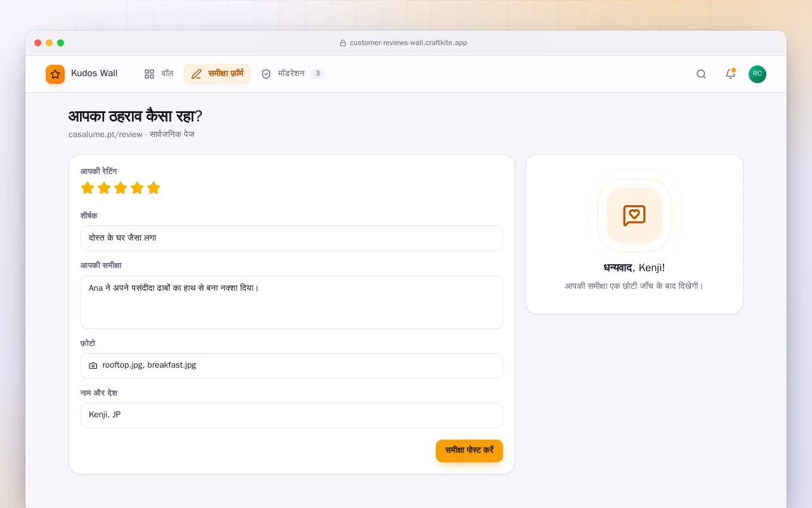Click the browser URL customer-reviews-wall.craftkite.app
The height and width of the screenshot is (508, 812).
tap(409, 43)
